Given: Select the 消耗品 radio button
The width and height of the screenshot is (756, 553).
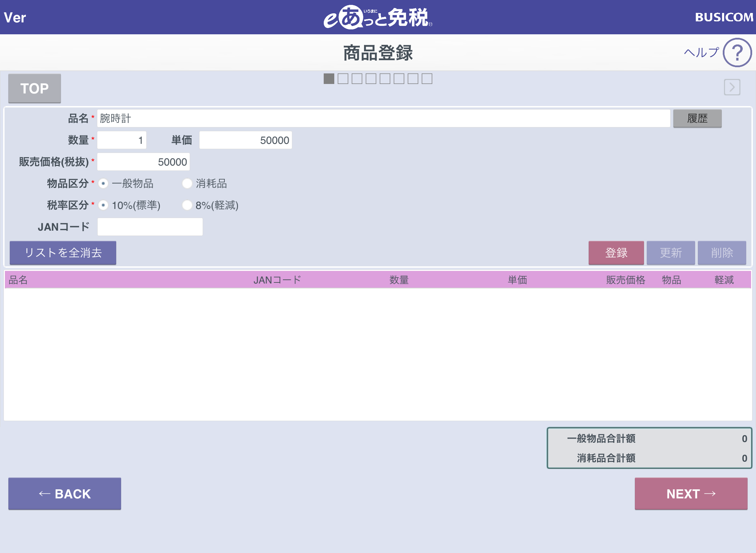Looking at the screenshot, I should (187, 183).
